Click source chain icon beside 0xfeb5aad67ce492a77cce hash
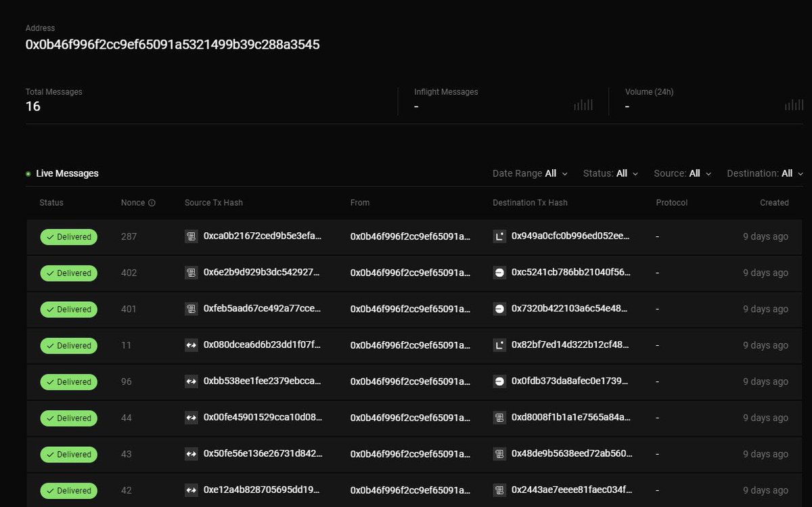This screenshot has width=812, height=507. [191, 309]
